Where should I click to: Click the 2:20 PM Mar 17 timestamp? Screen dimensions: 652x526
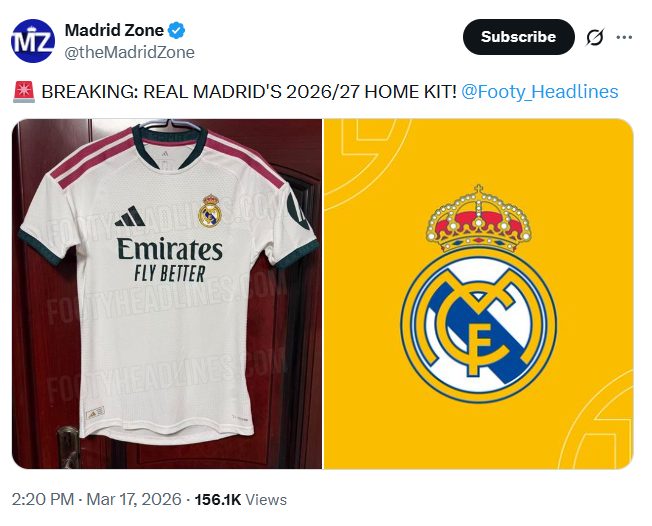coord(96,499)
